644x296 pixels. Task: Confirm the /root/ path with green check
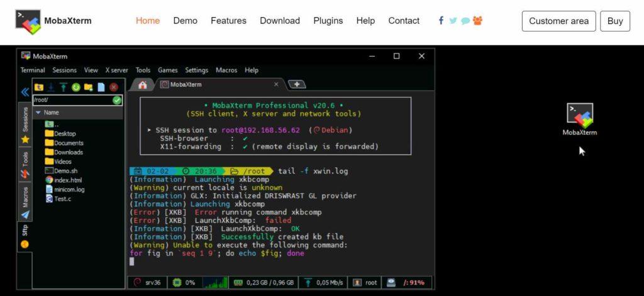click(x=117, y=100)
